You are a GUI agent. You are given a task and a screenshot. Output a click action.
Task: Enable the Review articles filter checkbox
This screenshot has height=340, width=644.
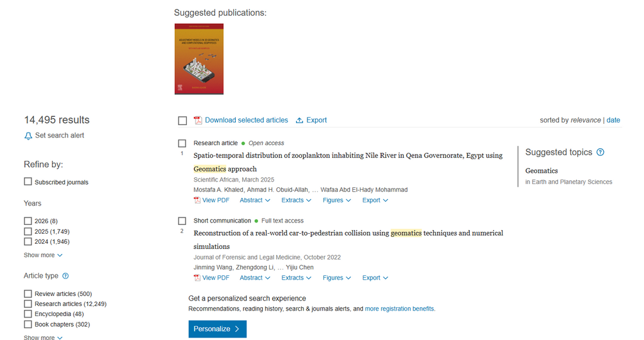[28, 293]
